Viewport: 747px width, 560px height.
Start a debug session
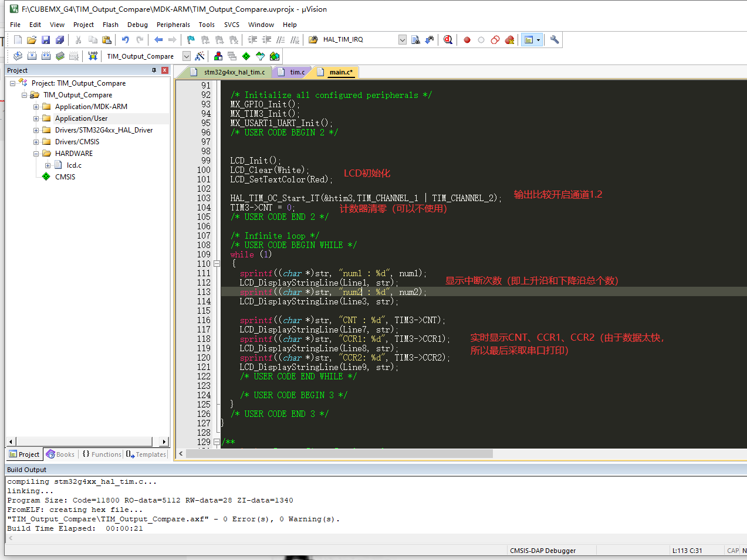(448, 39)
